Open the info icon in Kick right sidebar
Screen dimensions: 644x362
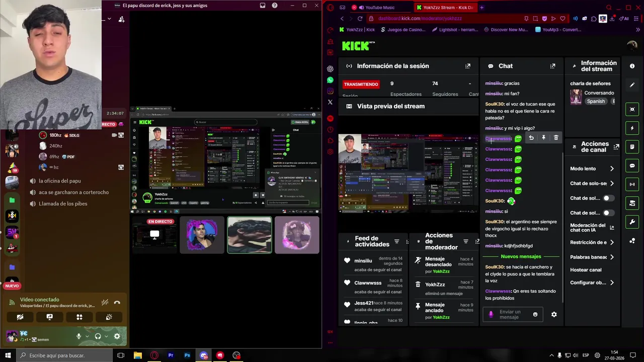(632, 66)
